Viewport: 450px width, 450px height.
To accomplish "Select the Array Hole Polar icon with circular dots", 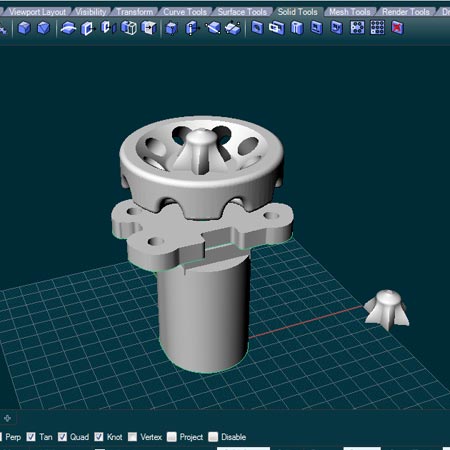I will tap(357, 28).
